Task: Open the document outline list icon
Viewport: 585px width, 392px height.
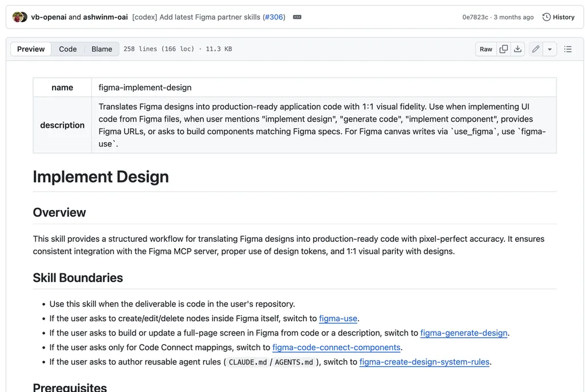Action: click(568, 49)
